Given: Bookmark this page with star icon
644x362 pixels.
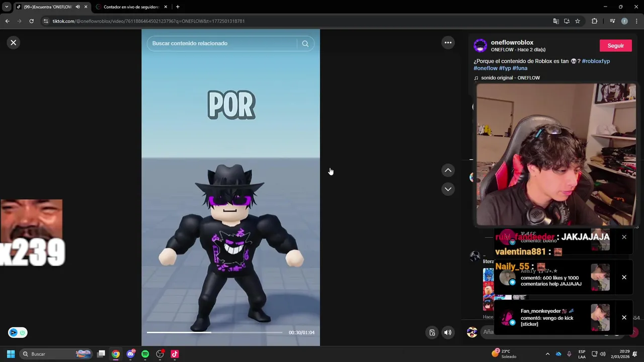Looking at the screenshot, I should pos(578,21).
